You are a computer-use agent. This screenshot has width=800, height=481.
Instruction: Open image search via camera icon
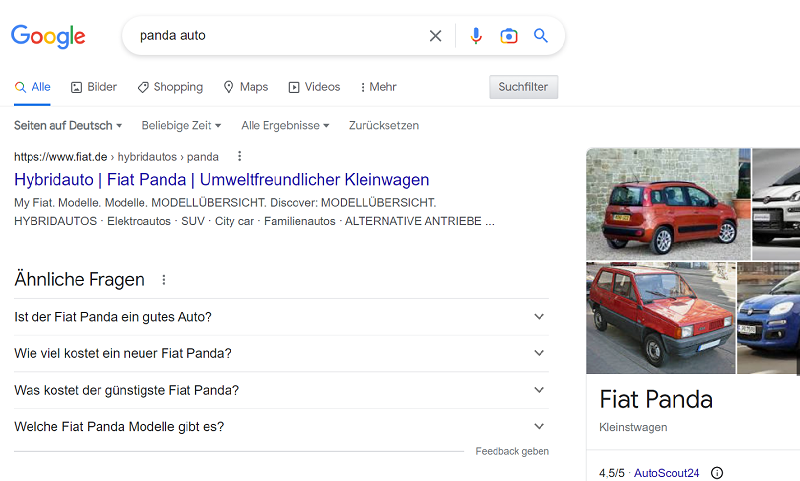tap(509, 36)
